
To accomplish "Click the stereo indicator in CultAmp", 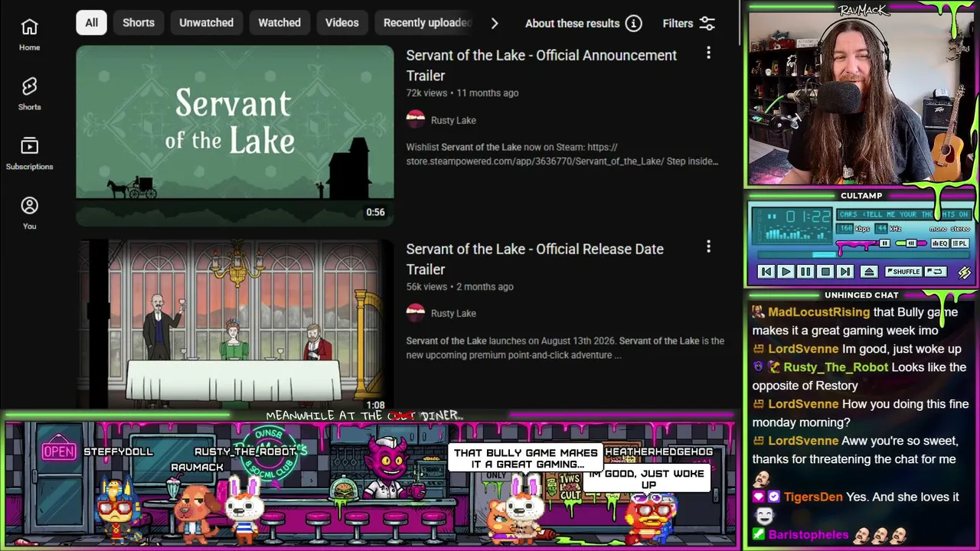I will point(960,229).
